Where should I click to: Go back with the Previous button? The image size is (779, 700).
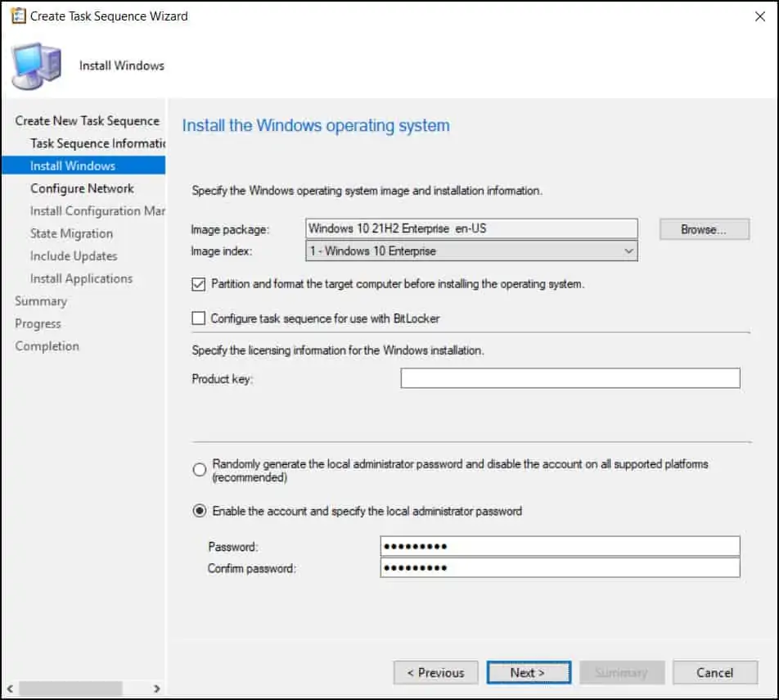435,673
